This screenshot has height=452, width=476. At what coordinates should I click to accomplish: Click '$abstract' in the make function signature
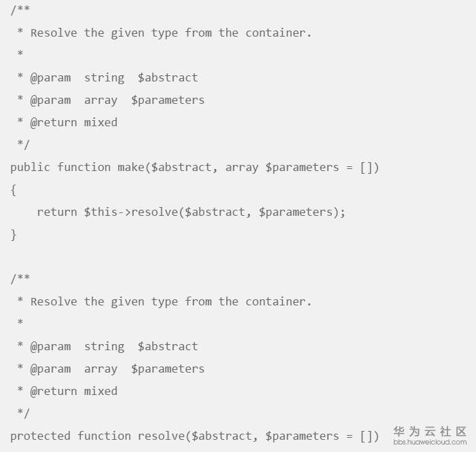coord(181,167)
